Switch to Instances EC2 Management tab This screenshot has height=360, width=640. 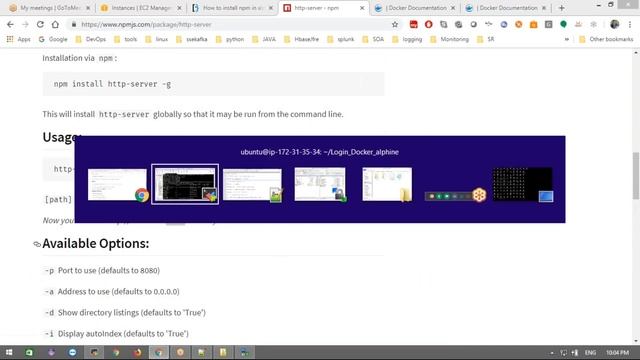click(x=141, y=8)
